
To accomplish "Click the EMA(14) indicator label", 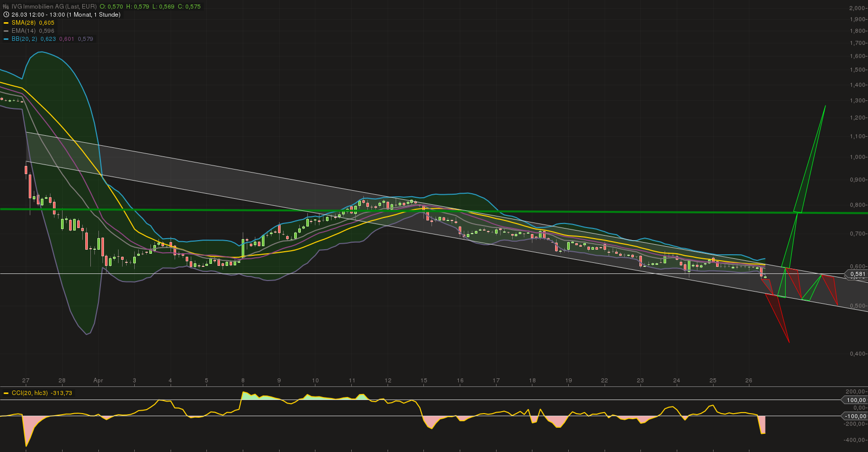I will pos(23,31).
